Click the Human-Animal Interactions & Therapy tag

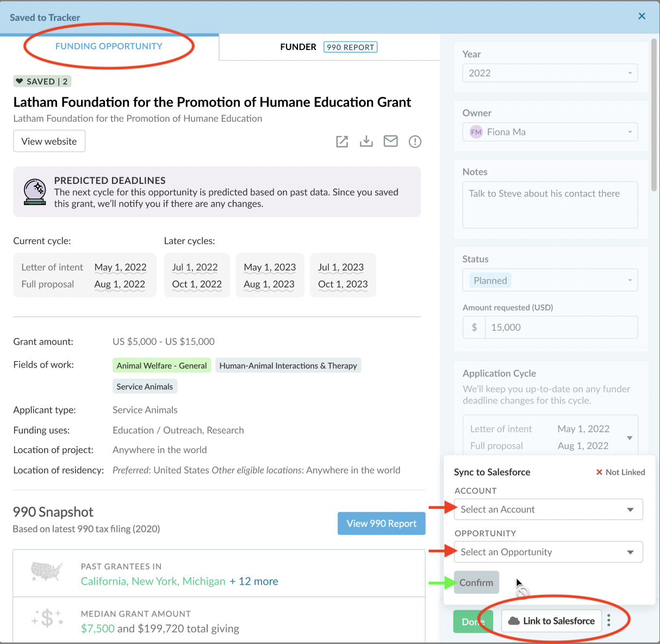point(288,366)
